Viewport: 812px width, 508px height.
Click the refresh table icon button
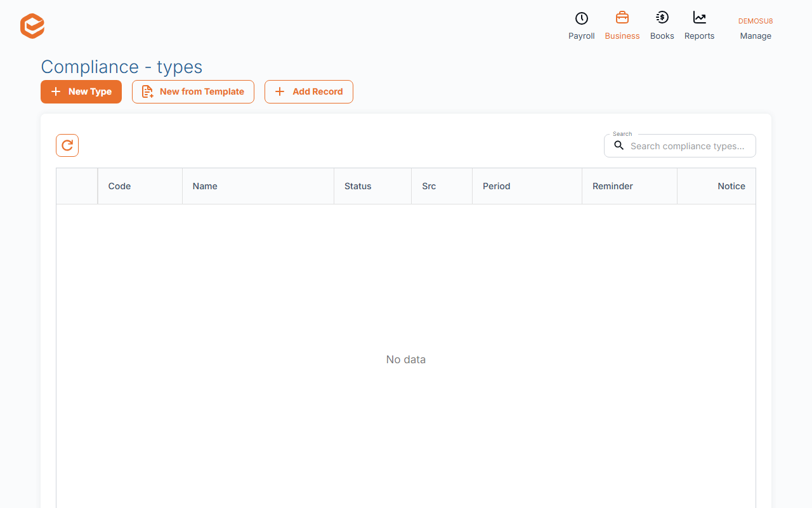coord(67,145)
